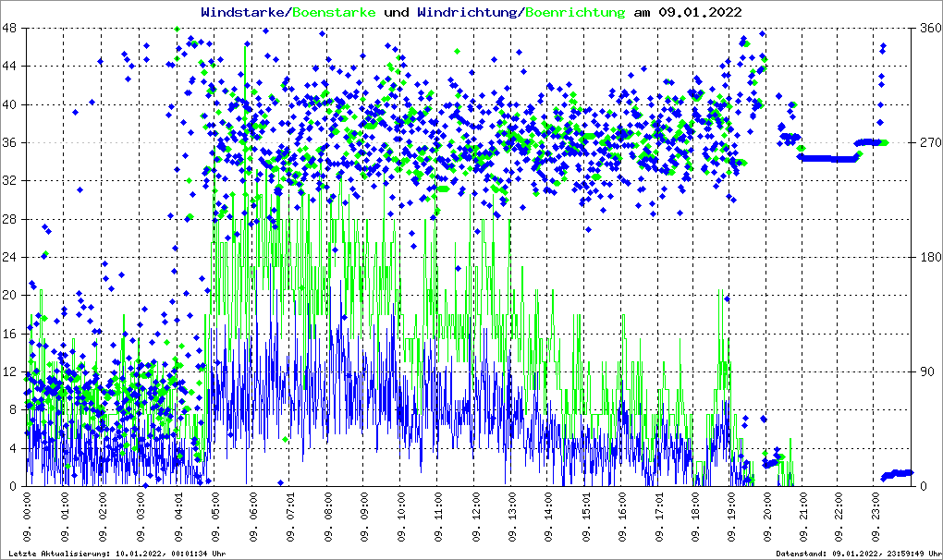
Task: Click the 48 value on left axis
Action: tap(11, 28)
